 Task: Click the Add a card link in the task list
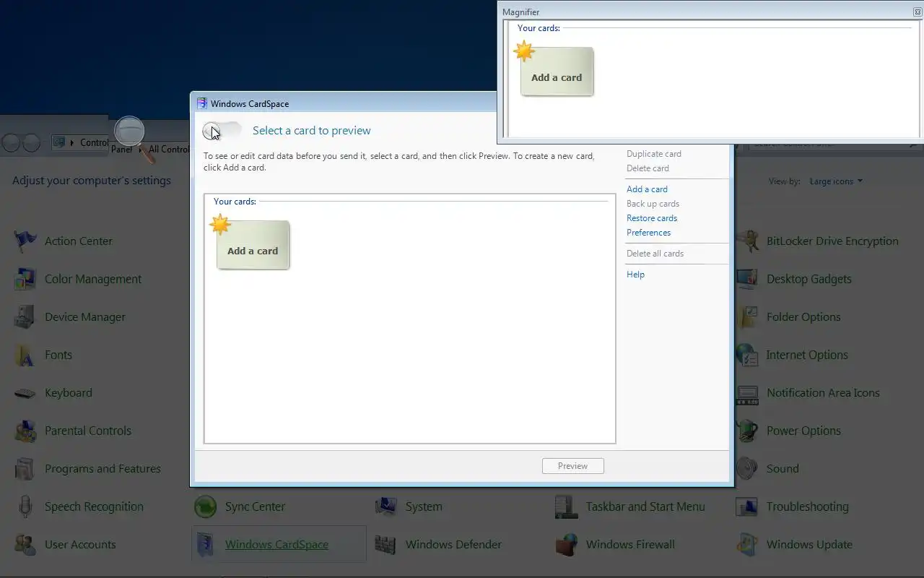coord(647,189)
